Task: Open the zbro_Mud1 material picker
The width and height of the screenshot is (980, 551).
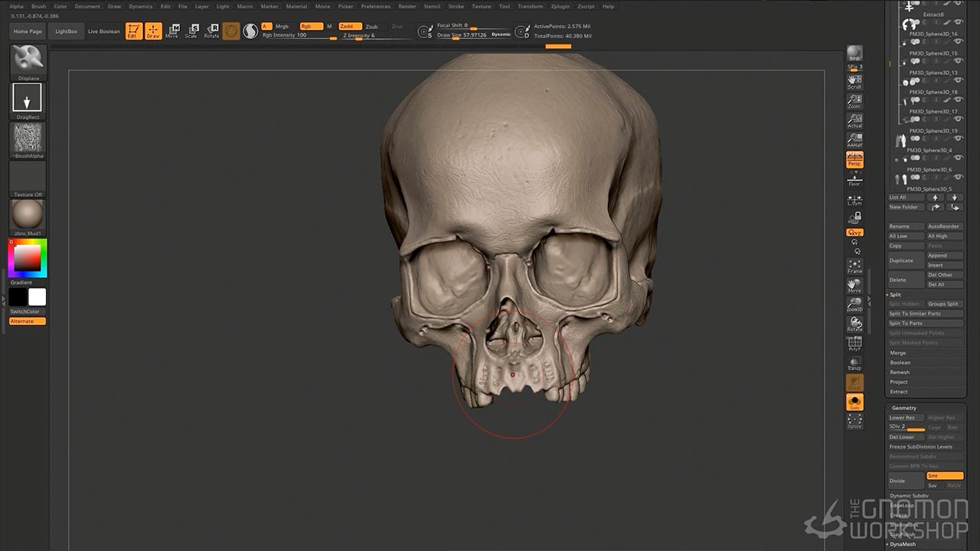Action: [28, 215]
